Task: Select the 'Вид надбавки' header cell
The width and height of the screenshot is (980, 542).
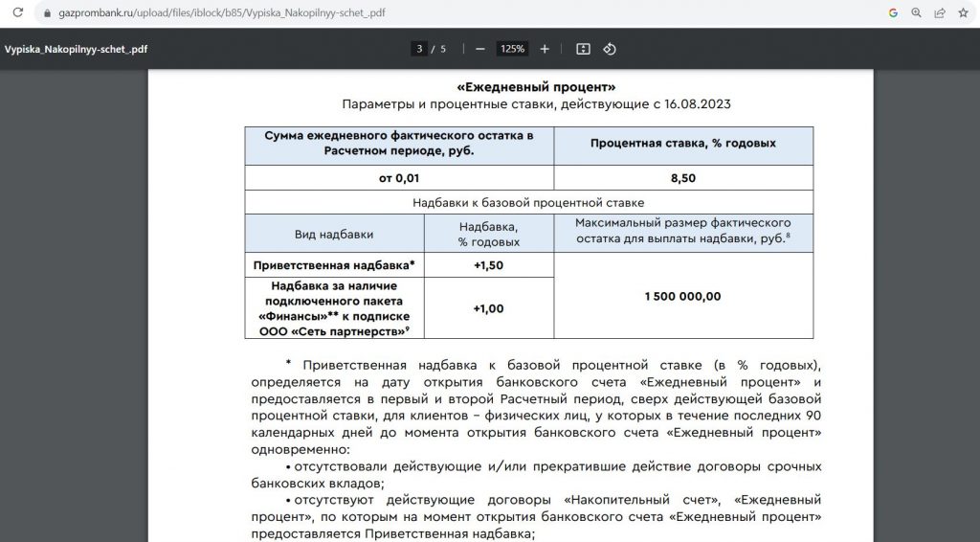Action: pos(334,234)
